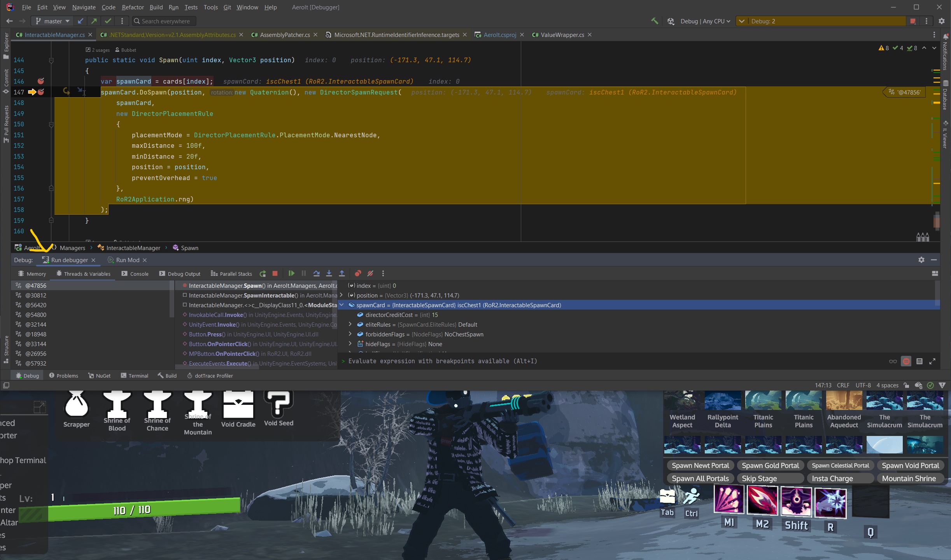Screen dimensions: 951x560
Task: Click the green health bar
Action: [x=143, y=510]
